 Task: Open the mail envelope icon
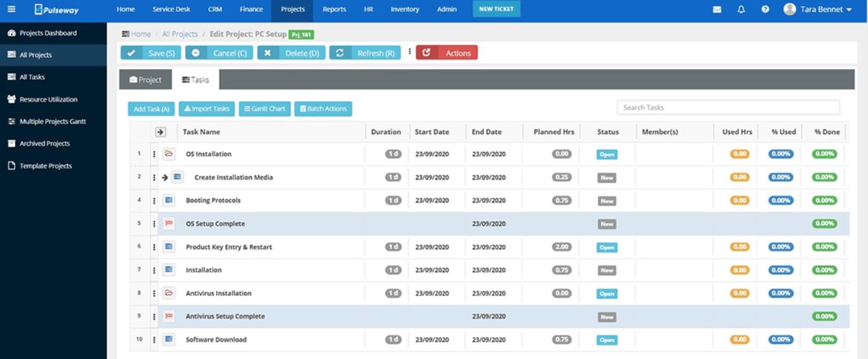(717, 10)
